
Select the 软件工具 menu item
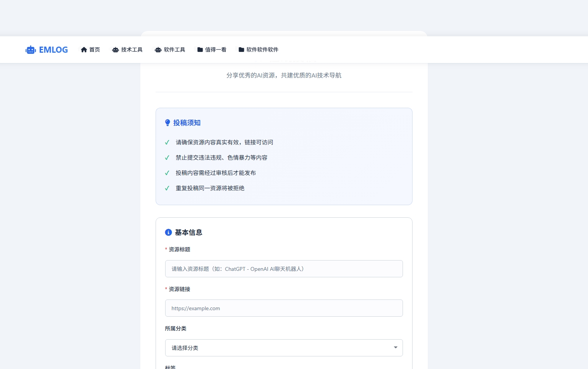(174, 50)
